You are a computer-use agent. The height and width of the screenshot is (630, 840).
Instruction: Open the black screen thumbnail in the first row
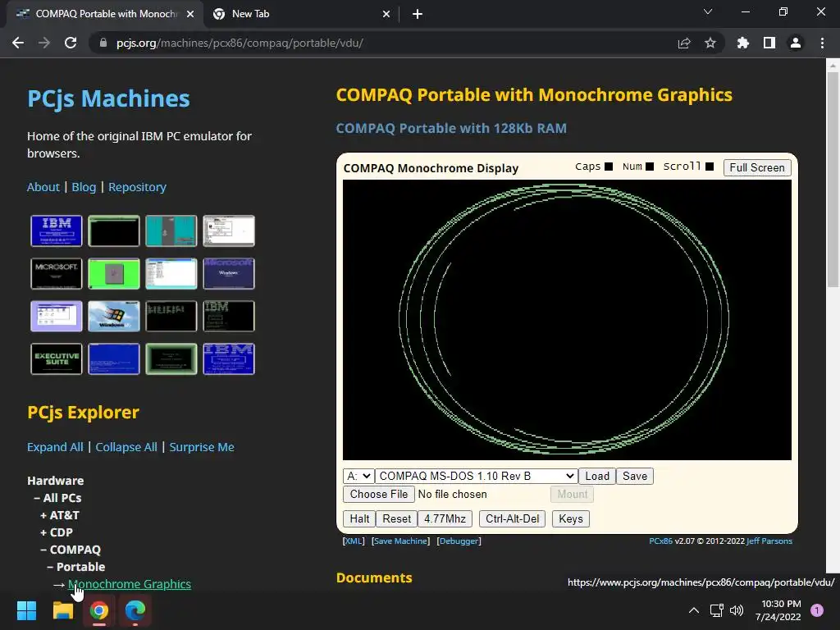(x=114, y=231)
